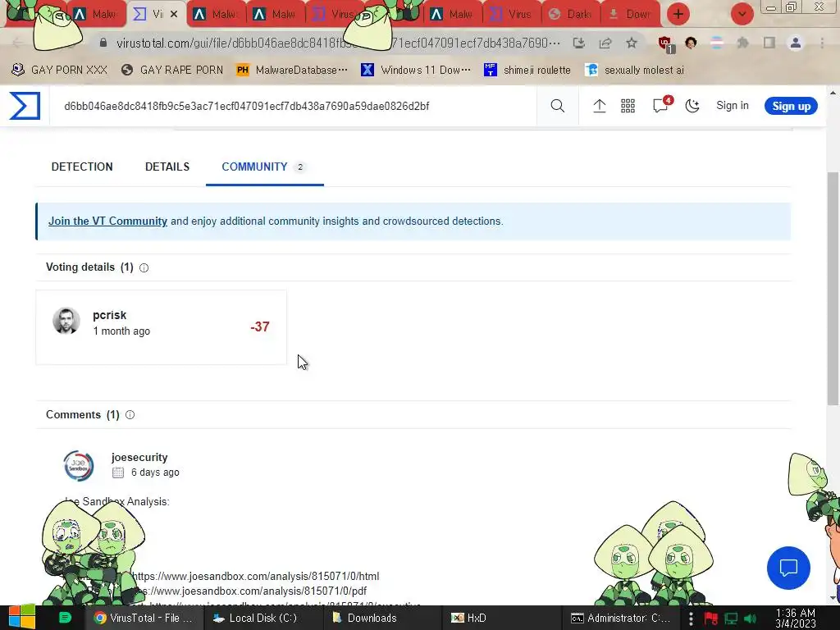Open the Chrome three-dot menu
The width and height of the screenshot is (840, 630).
822,43
